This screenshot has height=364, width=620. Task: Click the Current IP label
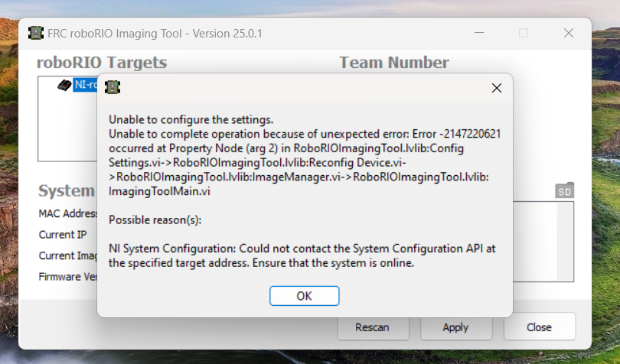(x=58, y=234)
